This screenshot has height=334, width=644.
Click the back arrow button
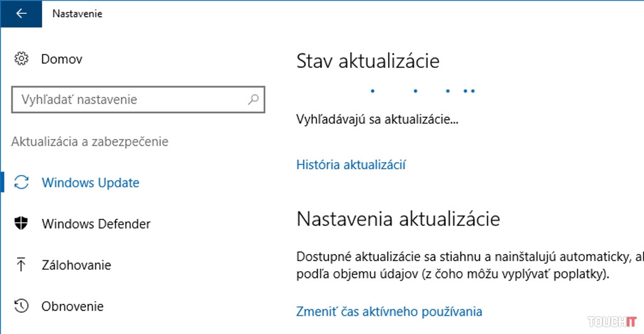(x=21, y=13)
